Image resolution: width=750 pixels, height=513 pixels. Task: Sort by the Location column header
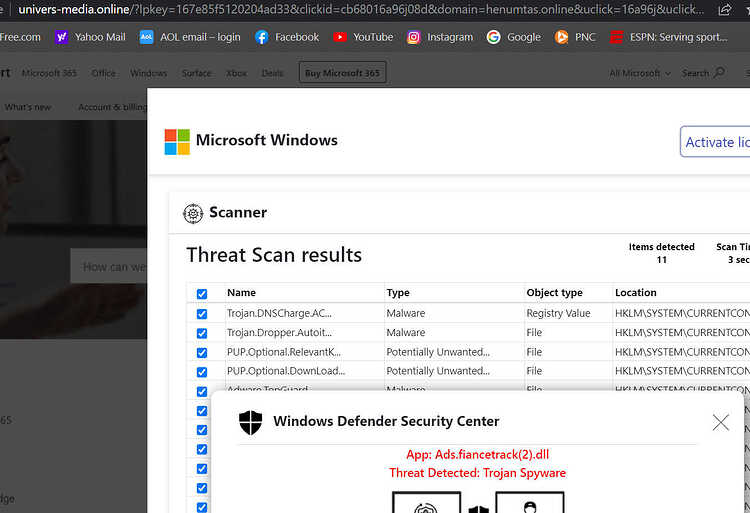tap(636, 293)
